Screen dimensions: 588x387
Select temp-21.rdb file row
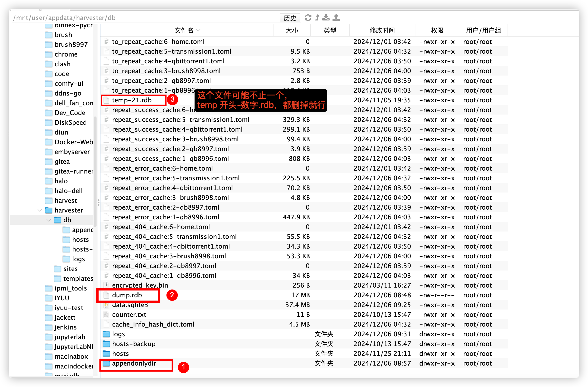(x=304, y=100)
